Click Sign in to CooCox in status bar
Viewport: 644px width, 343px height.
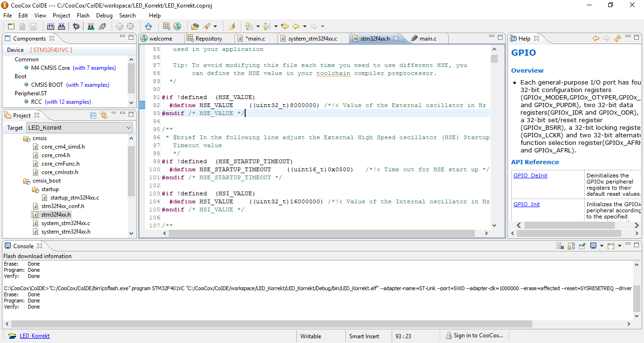474,336
